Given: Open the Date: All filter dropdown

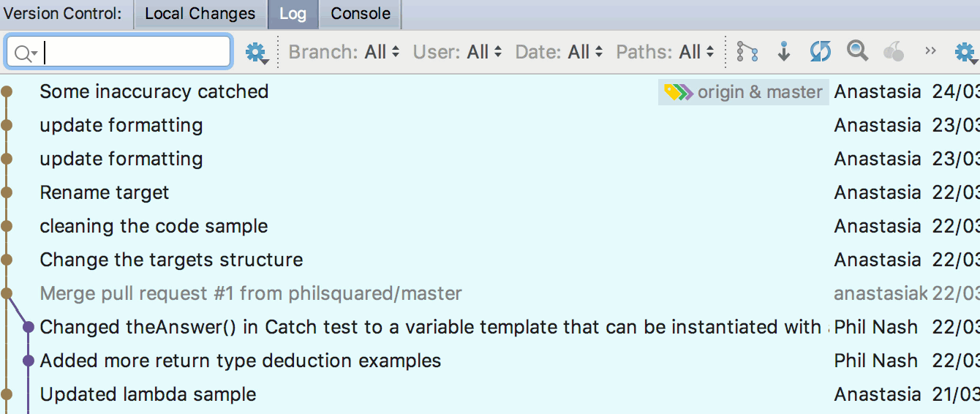Looking at the screenshot, I should point(559,52).
